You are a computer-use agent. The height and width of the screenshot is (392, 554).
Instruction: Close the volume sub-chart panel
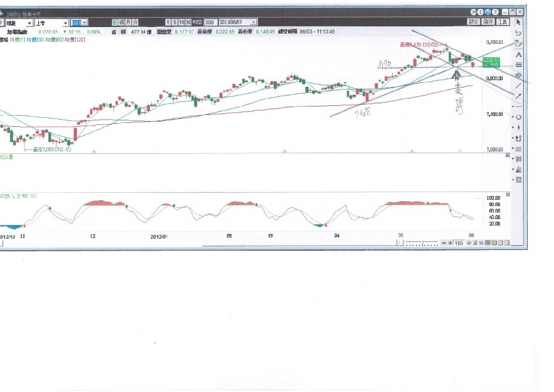pyautogui.click(x=508, y=155)
